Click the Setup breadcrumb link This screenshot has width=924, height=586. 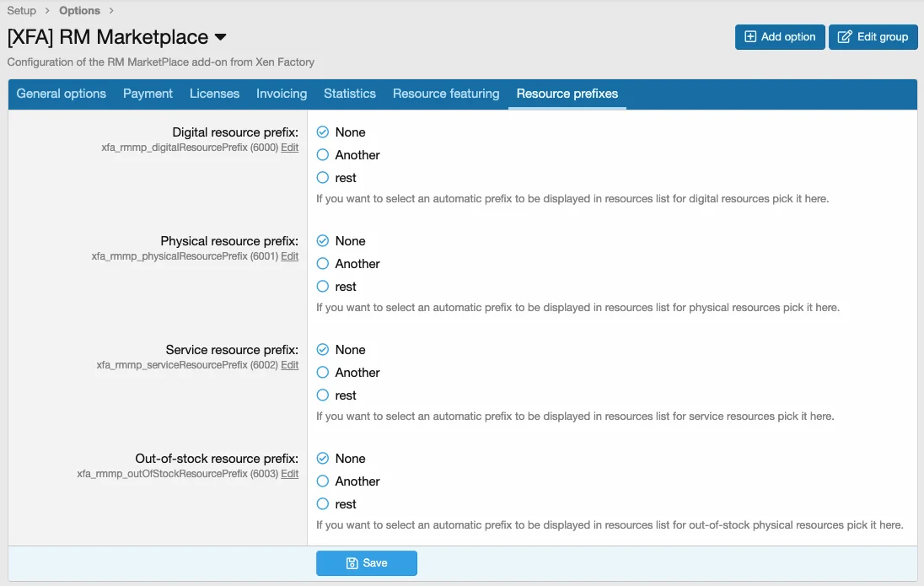[22, 11]
